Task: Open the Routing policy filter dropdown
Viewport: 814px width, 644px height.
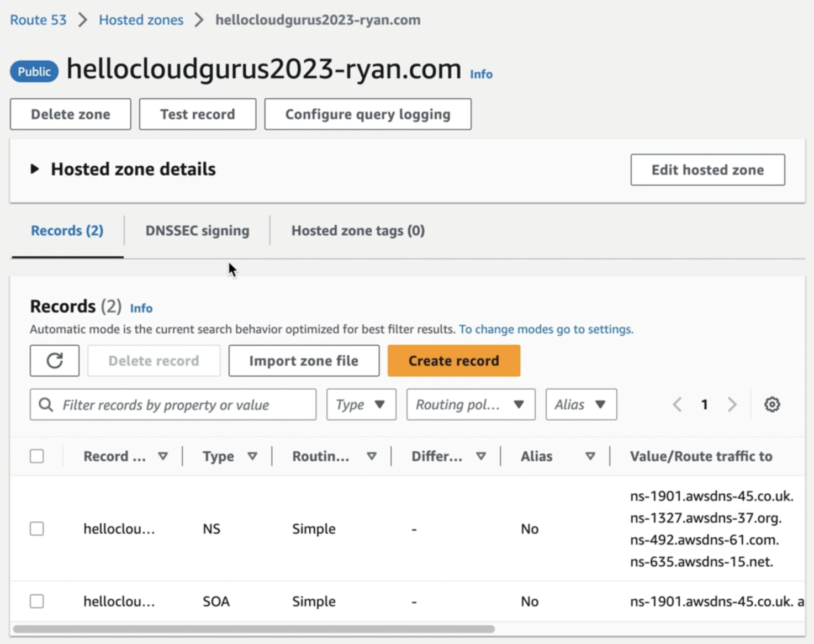Action: point(471,404)
